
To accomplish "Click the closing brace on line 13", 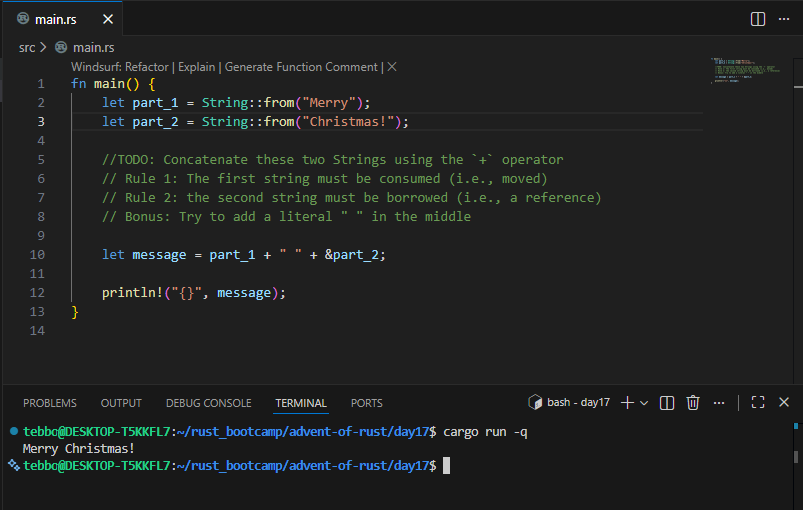I will pos(75,312).
